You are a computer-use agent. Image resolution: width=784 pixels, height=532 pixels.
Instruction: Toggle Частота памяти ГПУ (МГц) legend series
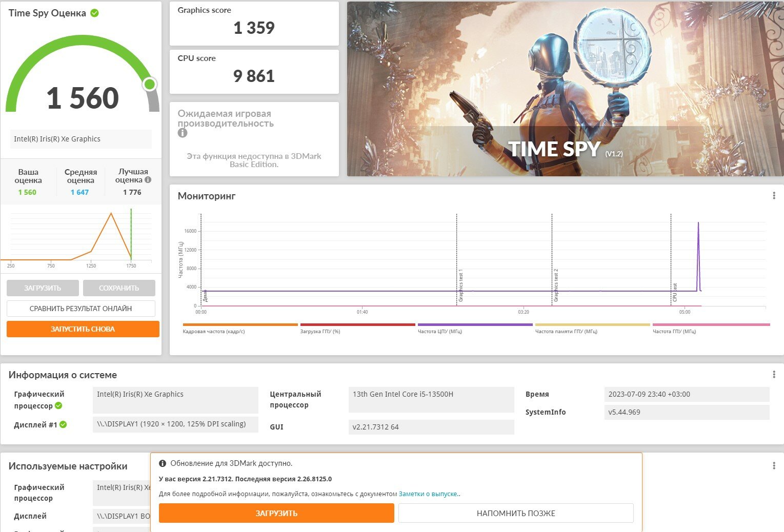[x=592, y=329]
